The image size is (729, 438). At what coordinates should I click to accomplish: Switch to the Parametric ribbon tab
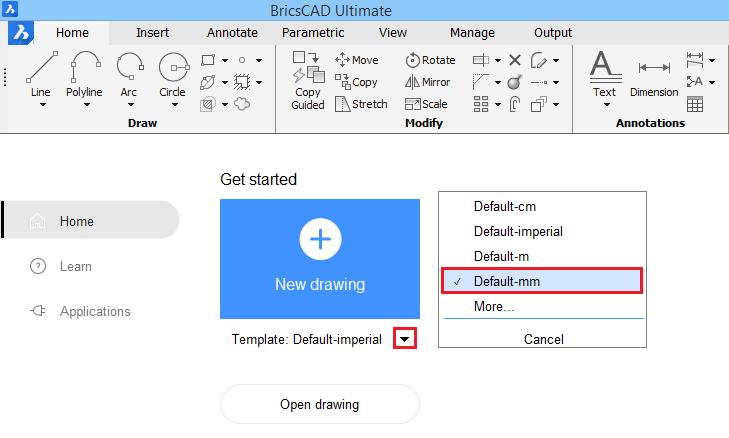pyautogui.click(x=313, y=33)
